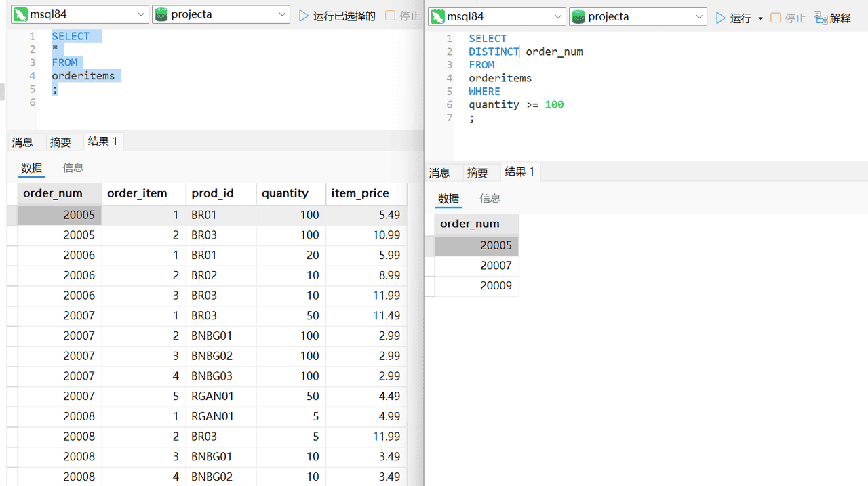Viewport: 868px width, 486px height.
Task: Click the item_price column header
Action: 360,193
